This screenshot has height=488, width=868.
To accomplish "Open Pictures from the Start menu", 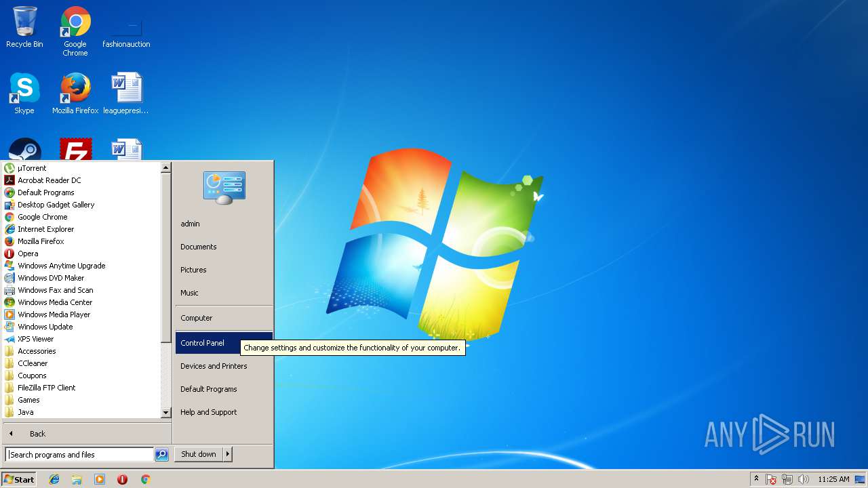I will [224, 270].
